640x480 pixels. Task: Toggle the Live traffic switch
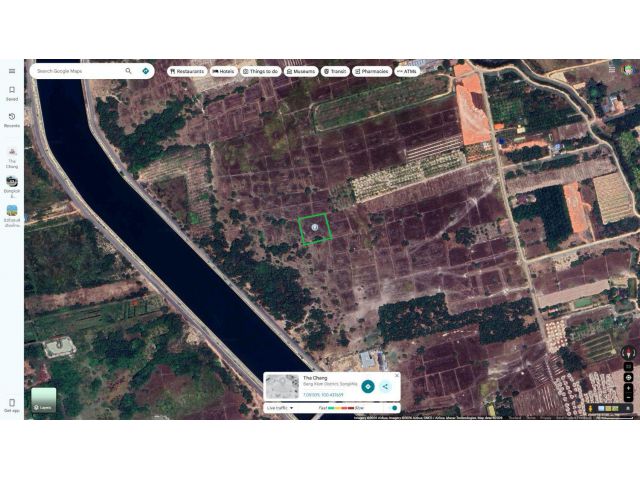393,408
